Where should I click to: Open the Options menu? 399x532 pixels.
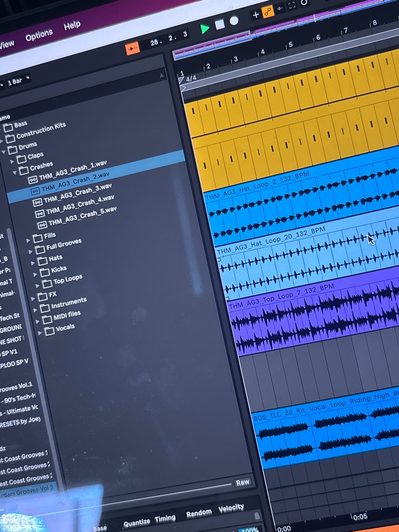39,35
